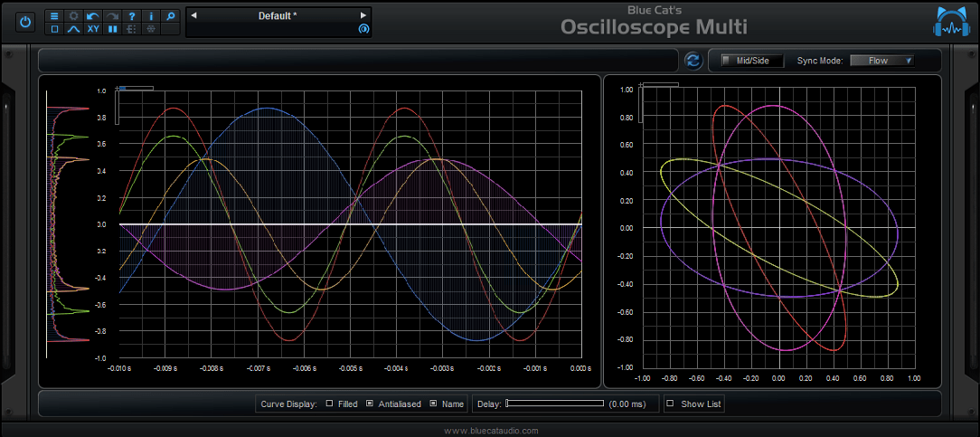Viewport: 980px width, 437px height.
Task: Click the blue refresh reset icon
Action: click(x=693, y=61)
